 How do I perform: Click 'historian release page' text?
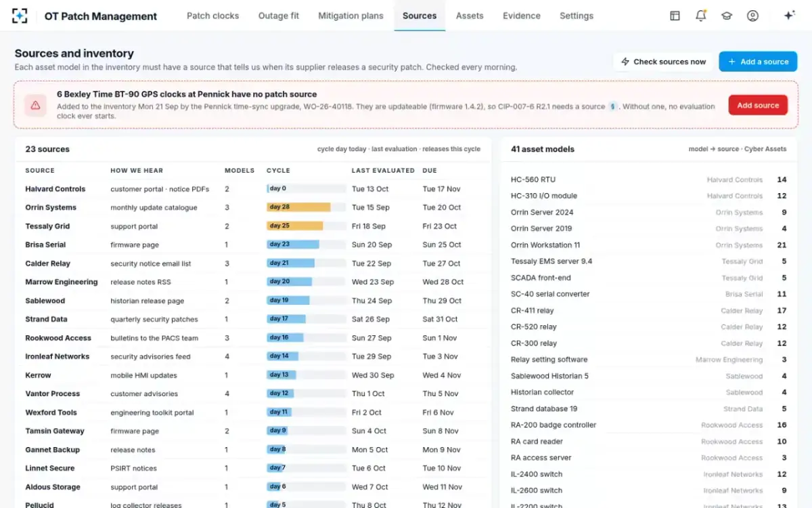[x=147, y=301]
